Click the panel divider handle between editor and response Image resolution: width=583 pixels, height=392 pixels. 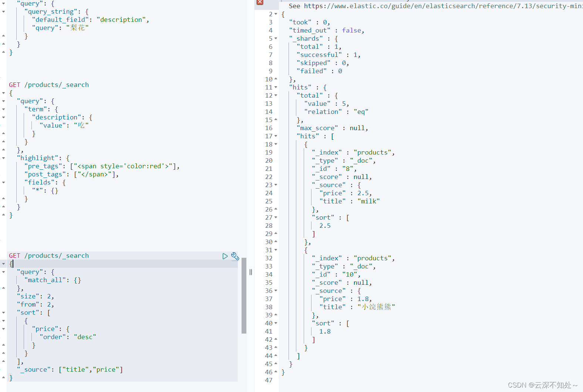coord(251,272)
